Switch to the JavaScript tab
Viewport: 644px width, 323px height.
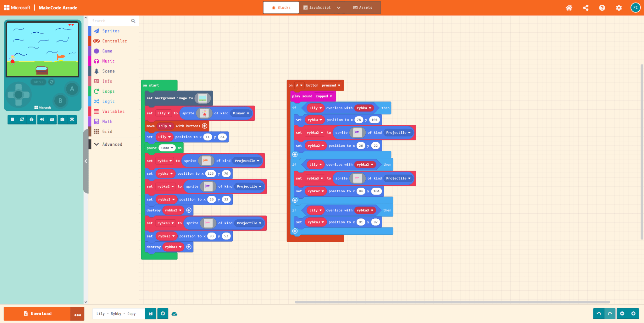pos(317,8)
